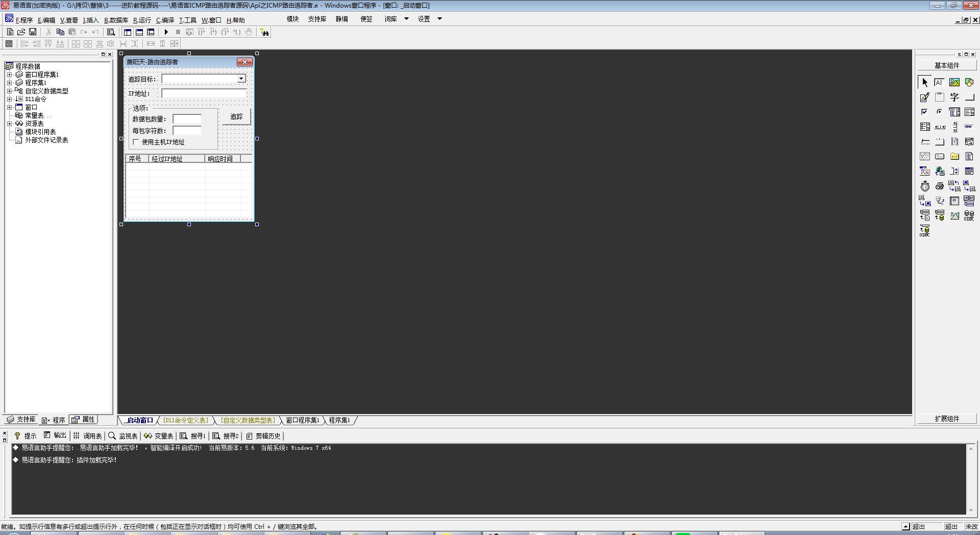
Task: Open the 输出 output tab
Action: (x=55, y=435)
